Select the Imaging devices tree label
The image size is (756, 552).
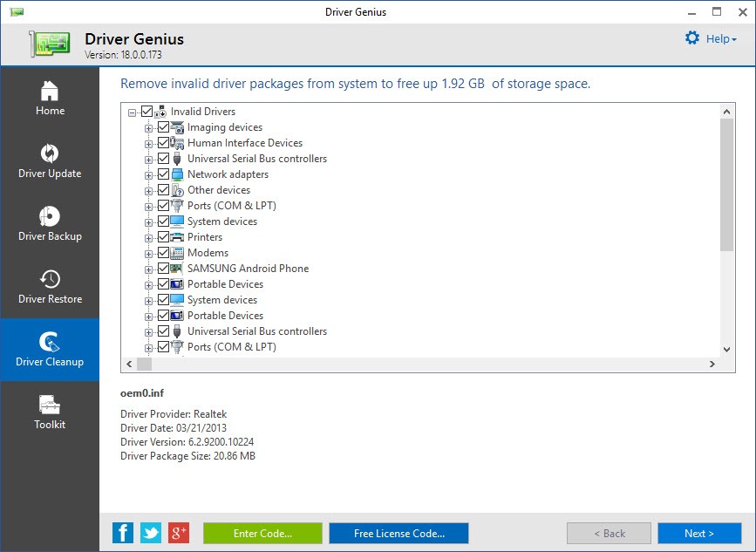point(225,127)
